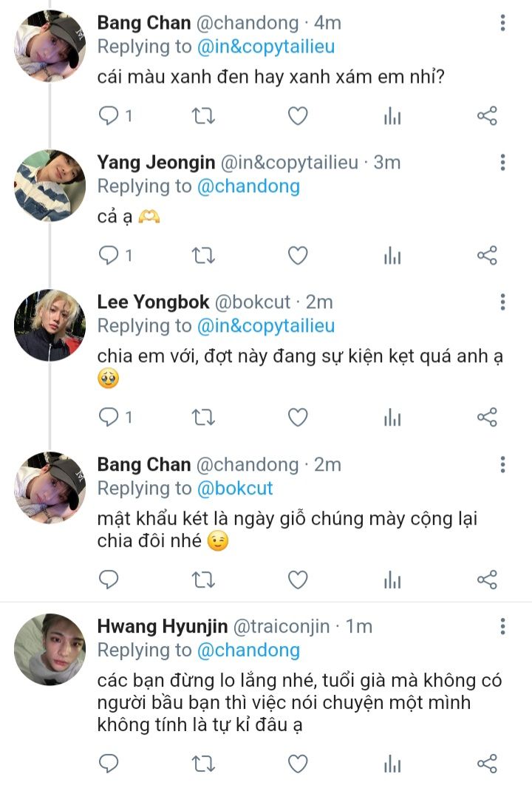532x785 pixels.
Task: Click Yang Jeongin's display name
Action: click(x=156, y=162)
